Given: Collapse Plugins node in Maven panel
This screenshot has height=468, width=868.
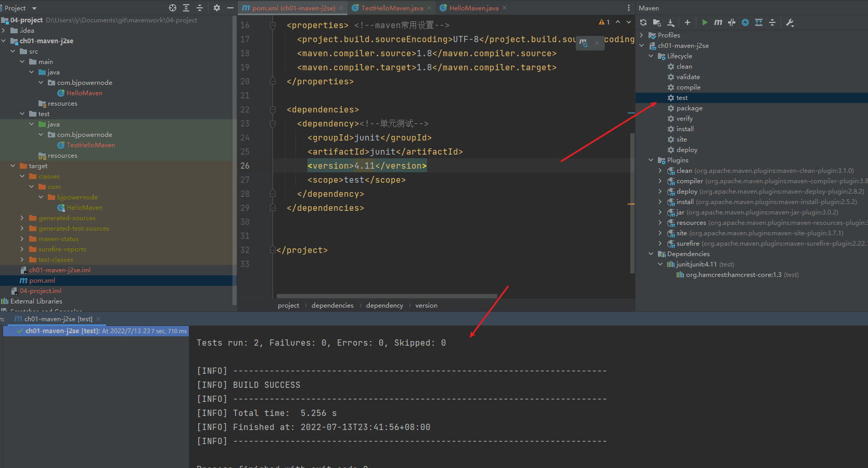Looking at the screenshot, I should click(x=651, y=160).
